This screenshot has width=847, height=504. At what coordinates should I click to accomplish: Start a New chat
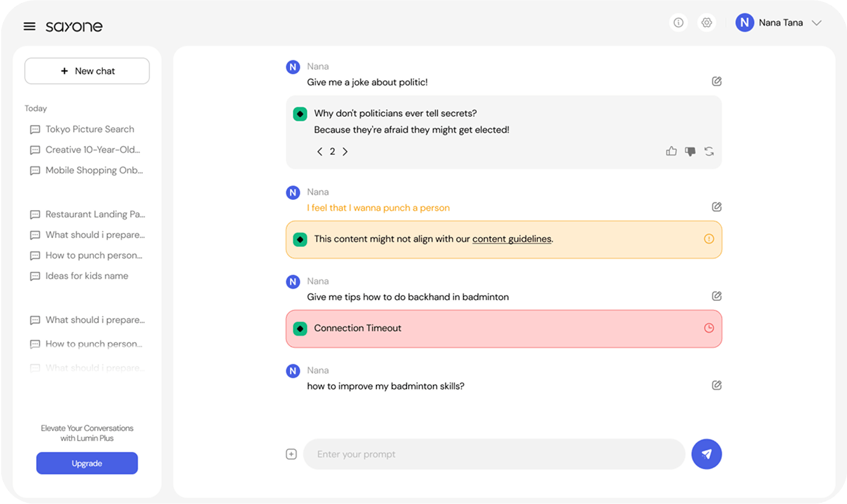pyautogui.click(x=87, y=71)
